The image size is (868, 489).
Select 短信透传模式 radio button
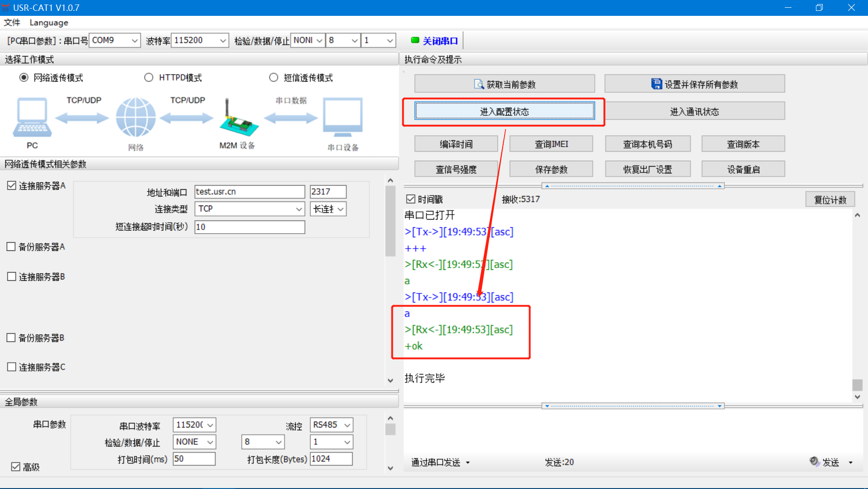pos(273,77)
